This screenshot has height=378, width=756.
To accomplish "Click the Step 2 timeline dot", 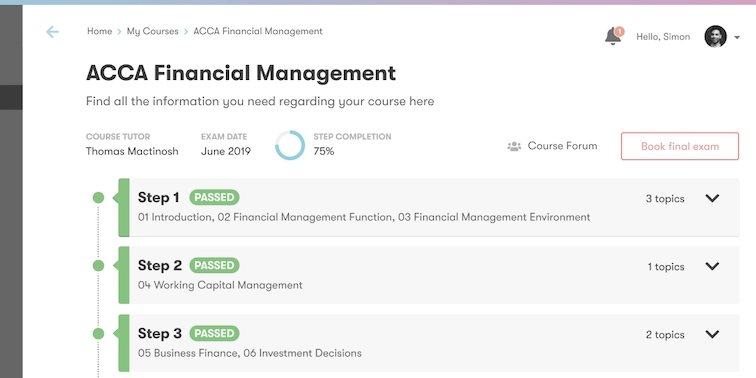I will pos(98,266).
